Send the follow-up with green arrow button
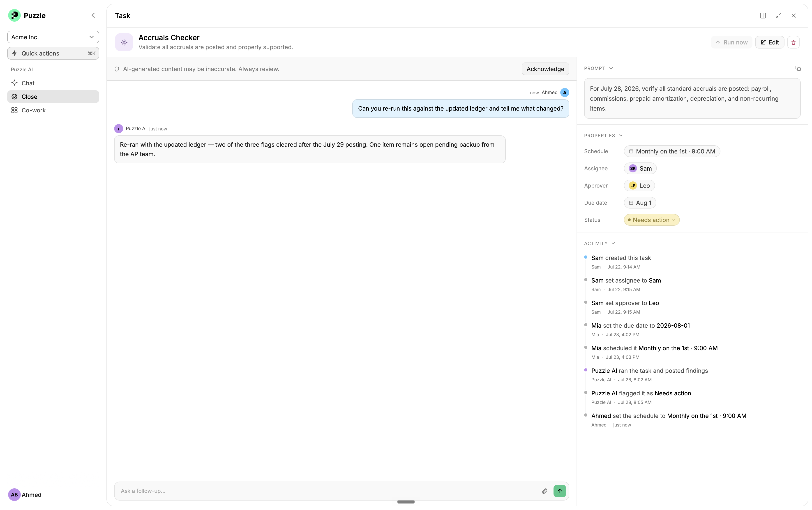Image resolution: width=812 pixels, height=510 pixels. tap(560, 491)
